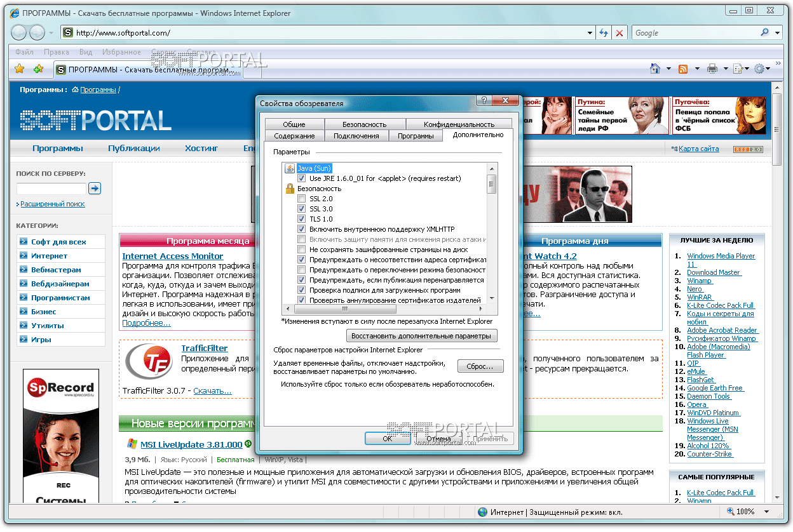793x532 pixels.
Task: Click the softportal site icon in address bar
Action: click(x=67, y=33)
